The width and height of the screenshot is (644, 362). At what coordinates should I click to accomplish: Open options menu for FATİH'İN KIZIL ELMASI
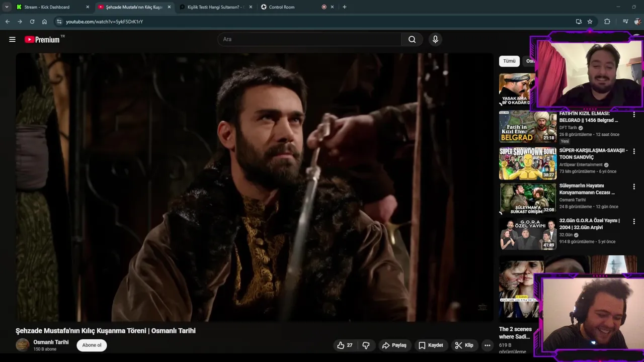point(634,115)
